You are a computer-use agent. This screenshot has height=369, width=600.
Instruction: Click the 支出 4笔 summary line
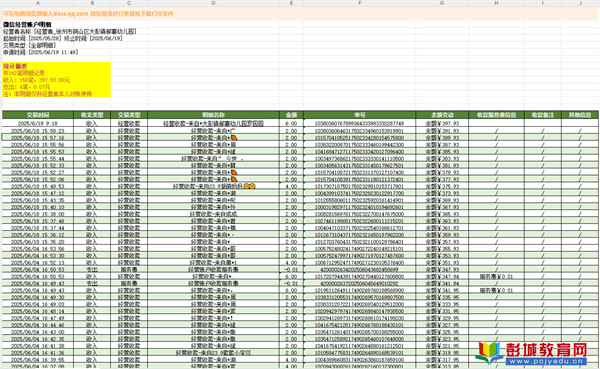(26, 87)
